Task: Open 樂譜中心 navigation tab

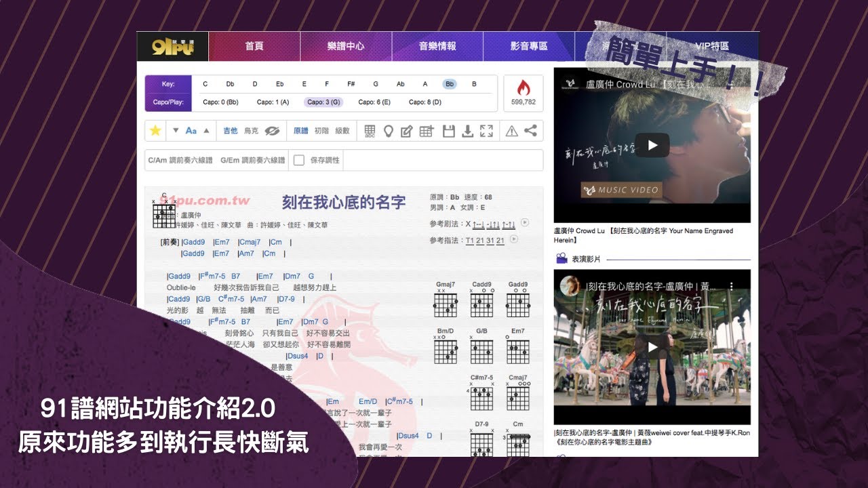Action: click(x=346, y=47)
